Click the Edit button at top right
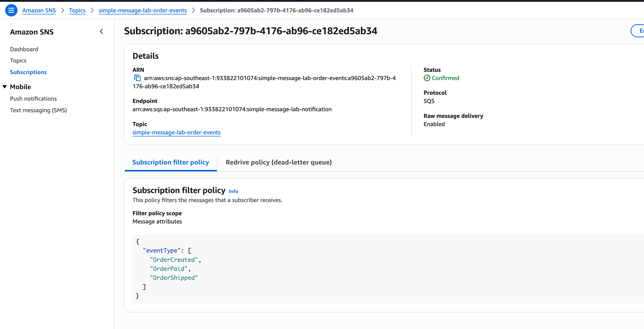This screenshot has width=644, height=329. [638, 31]
